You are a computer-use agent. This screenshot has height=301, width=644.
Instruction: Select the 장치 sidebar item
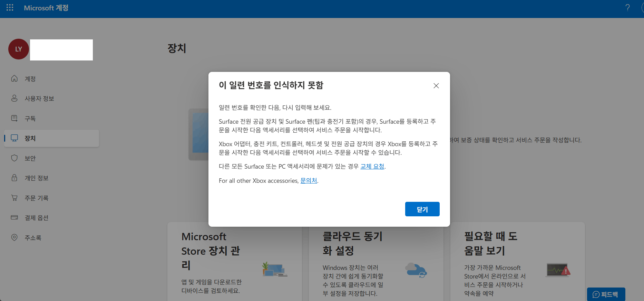coord(52,138)
